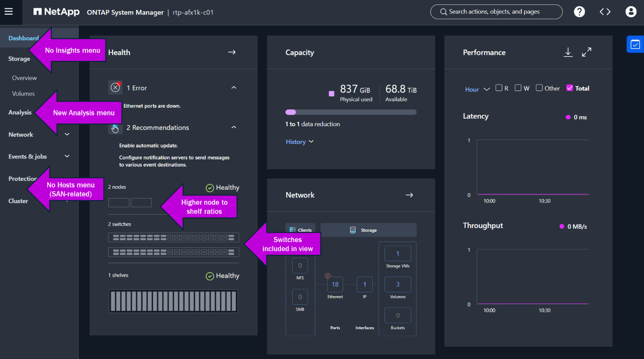Open the Protection menu item
This screenshot has height=359, width=644.
click(23, 179)
